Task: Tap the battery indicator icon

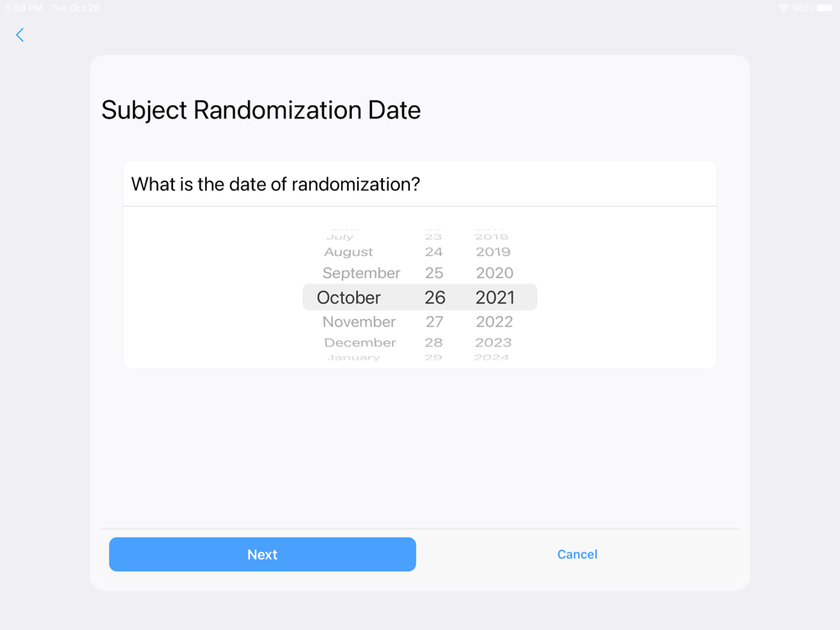Action: pos(825,8)
